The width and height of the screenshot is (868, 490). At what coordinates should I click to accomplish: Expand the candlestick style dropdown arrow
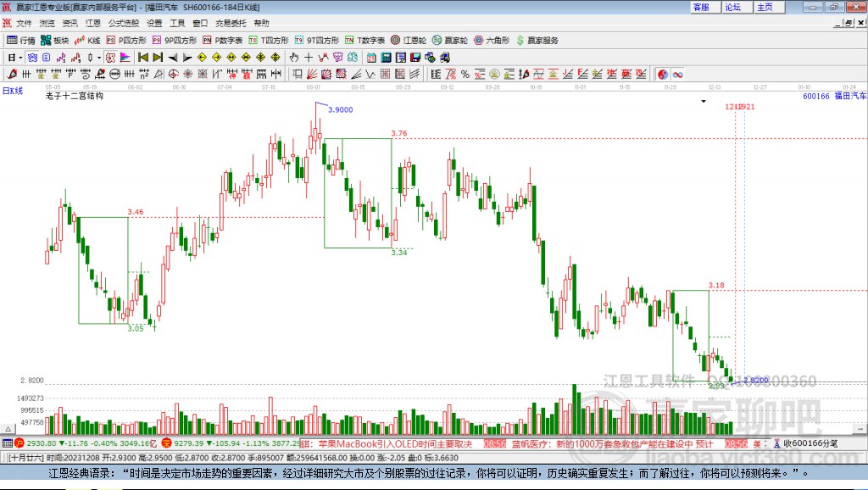click(x=99, y=58)
